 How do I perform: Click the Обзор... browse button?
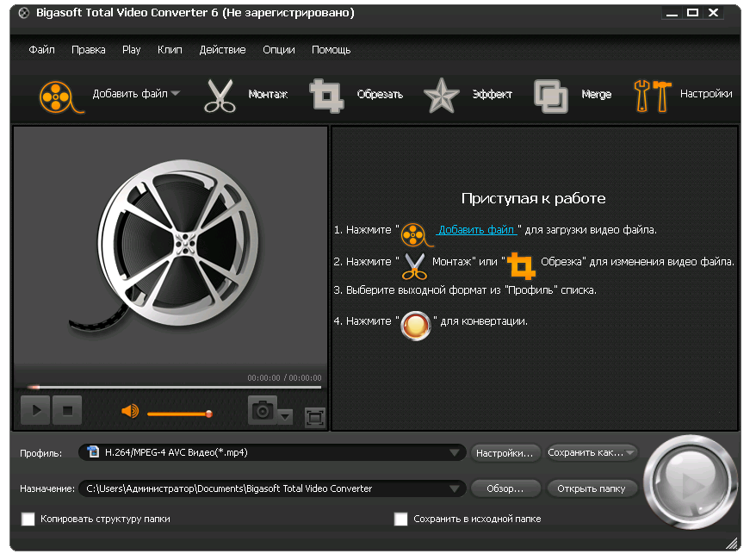(x=505, y=488)
